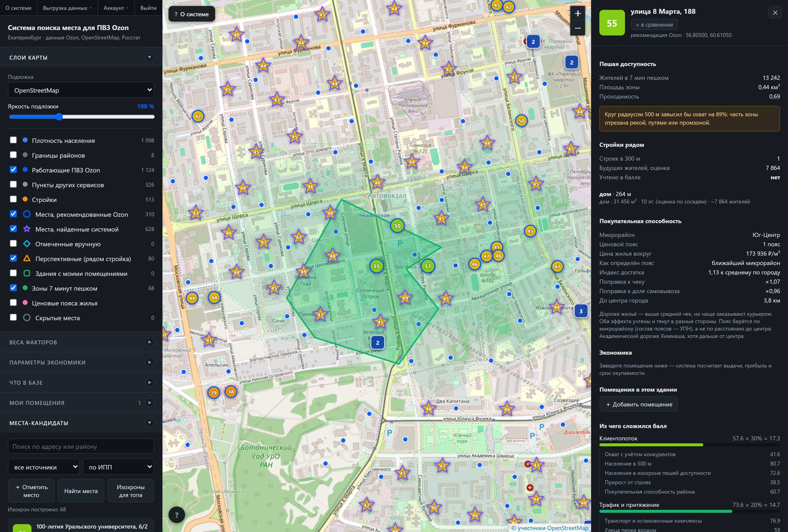The image size is (788, 532).
Task: Focus the Поиск по адресу или району field
Action: pos(81,447)
